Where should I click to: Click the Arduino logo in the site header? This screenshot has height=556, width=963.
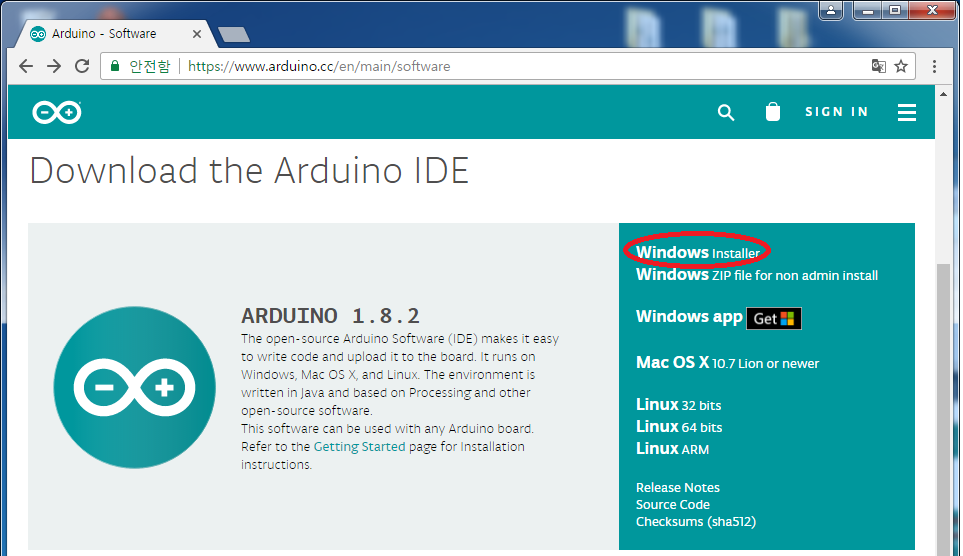tap(57, 112)
